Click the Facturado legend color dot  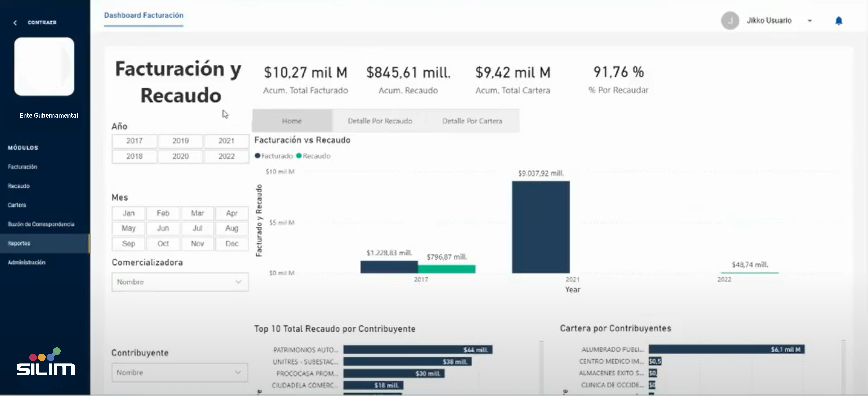[x=258, y=156]
